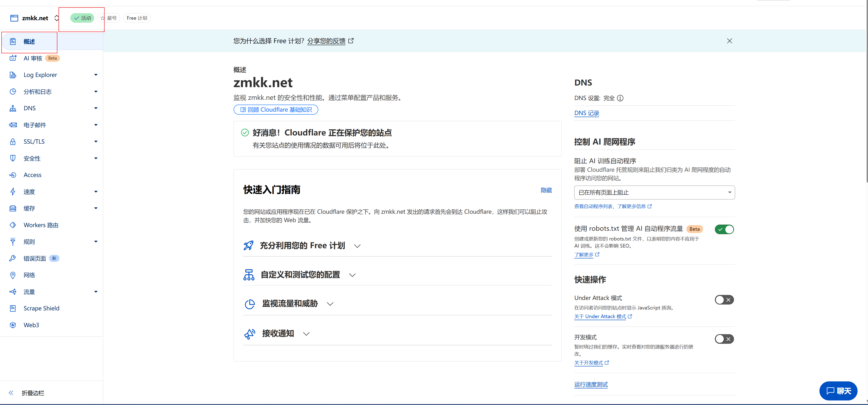Expand the 流量 sidebar arrow
This screenshot has height=405, width=868.
(x=96, y=292)
